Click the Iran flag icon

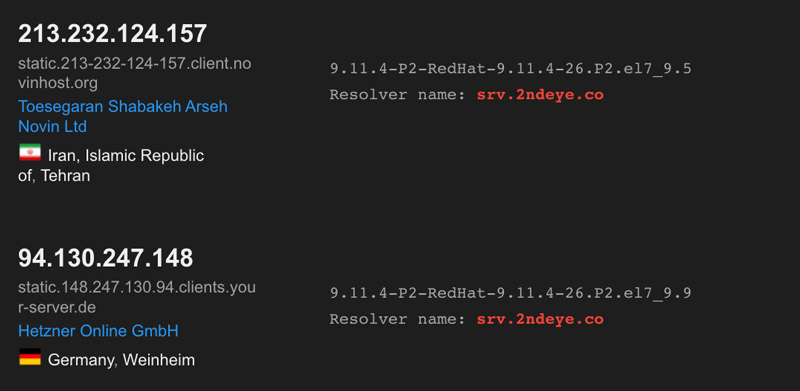[30, 153]
